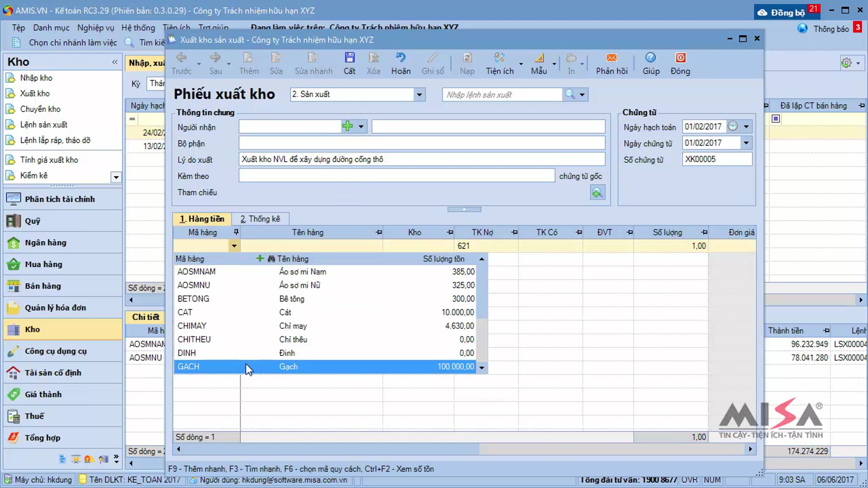Toggle pin on Đã lập CT bán hàng column
Screen dimensions: 868x488
click(x=861, y=106)
